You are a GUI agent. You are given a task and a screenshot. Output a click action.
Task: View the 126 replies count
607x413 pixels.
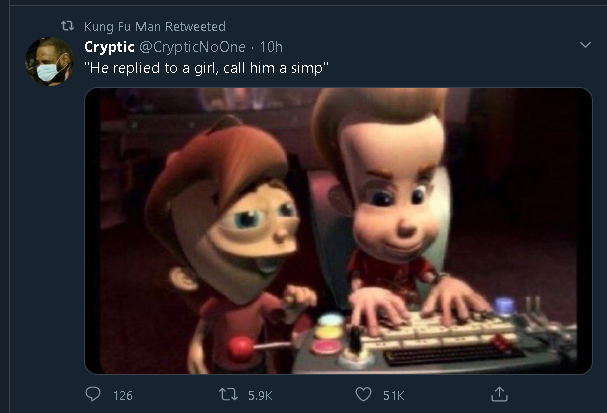click(123, 396)
